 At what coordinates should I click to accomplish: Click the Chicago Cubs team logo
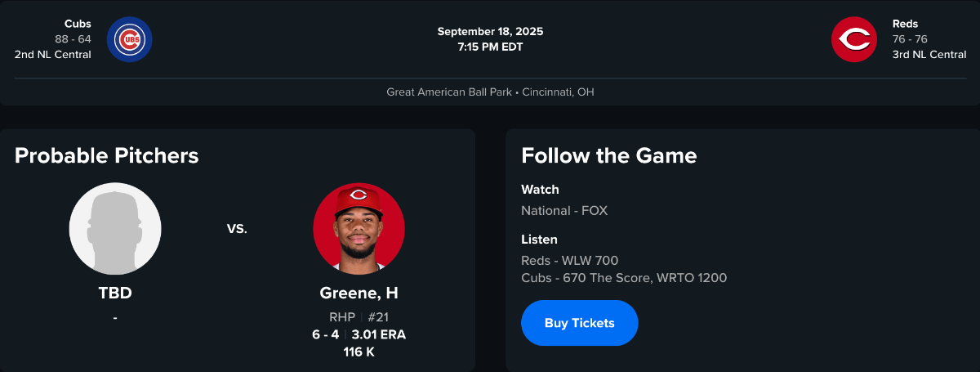click(129, 39)
